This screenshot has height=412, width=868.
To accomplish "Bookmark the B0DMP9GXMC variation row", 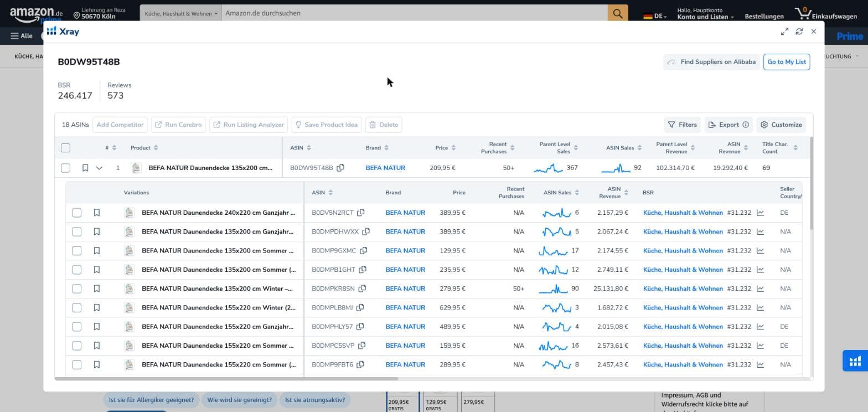I will coord(96,251).
